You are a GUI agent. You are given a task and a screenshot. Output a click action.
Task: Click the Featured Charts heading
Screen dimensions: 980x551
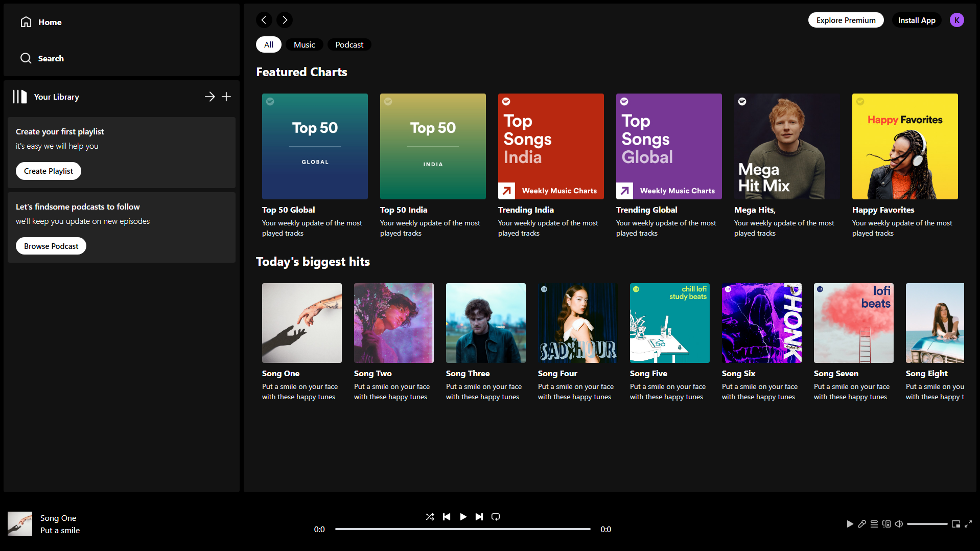tap(301, 72)
